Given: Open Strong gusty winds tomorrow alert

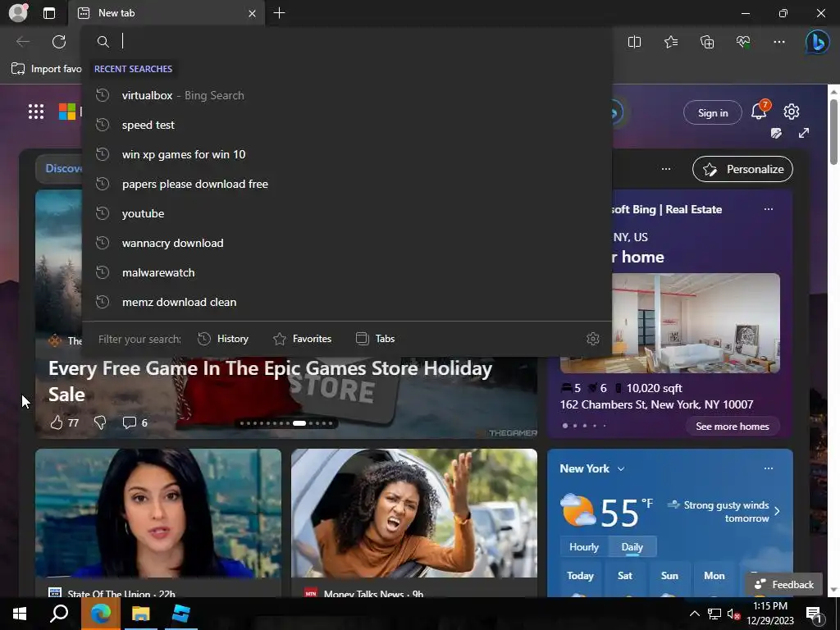Looking at the screenshot, I should pos(724,512).
